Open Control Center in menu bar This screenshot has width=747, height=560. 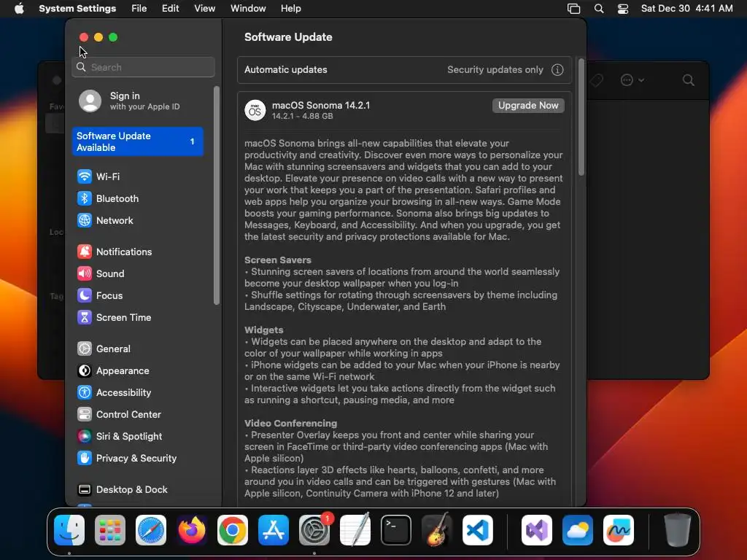[x=623, y=9]
